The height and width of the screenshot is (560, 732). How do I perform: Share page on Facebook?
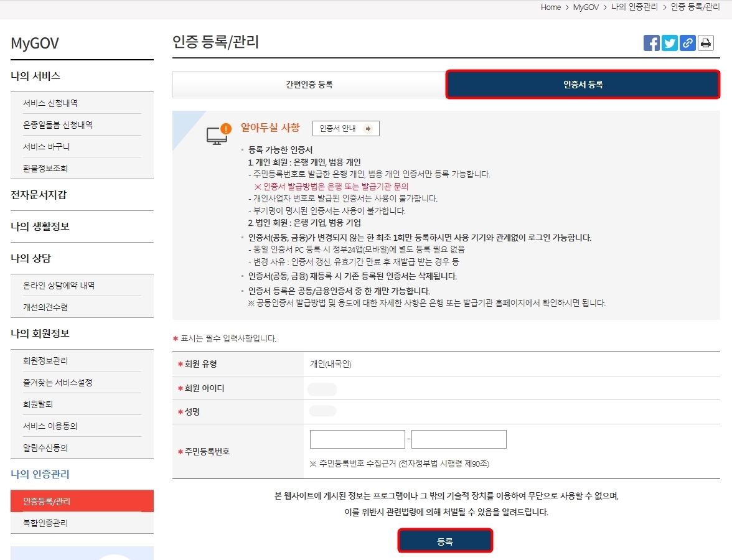pos(651,42)
